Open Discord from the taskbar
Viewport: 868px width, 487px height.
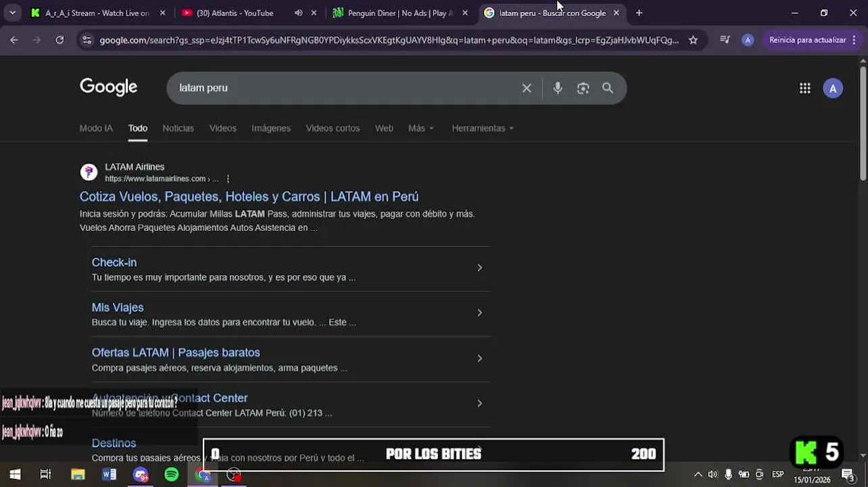141,474
